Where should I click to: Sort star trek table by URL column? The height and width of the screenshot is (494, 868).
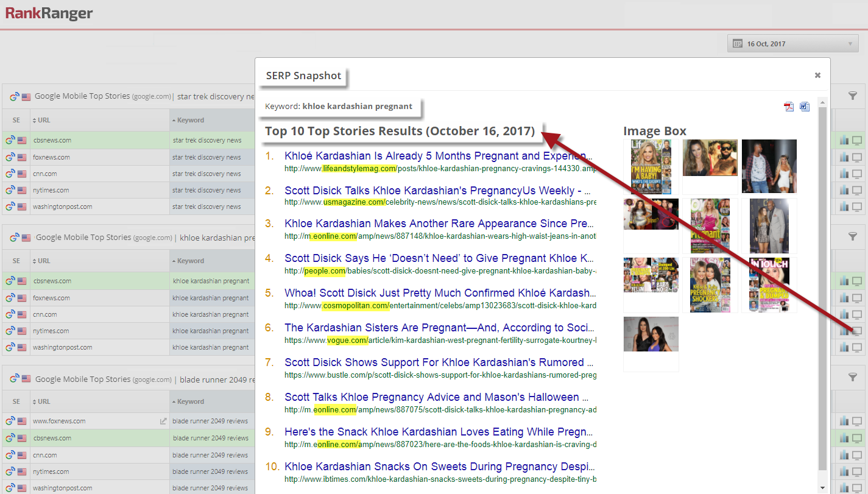click(44, 120)
